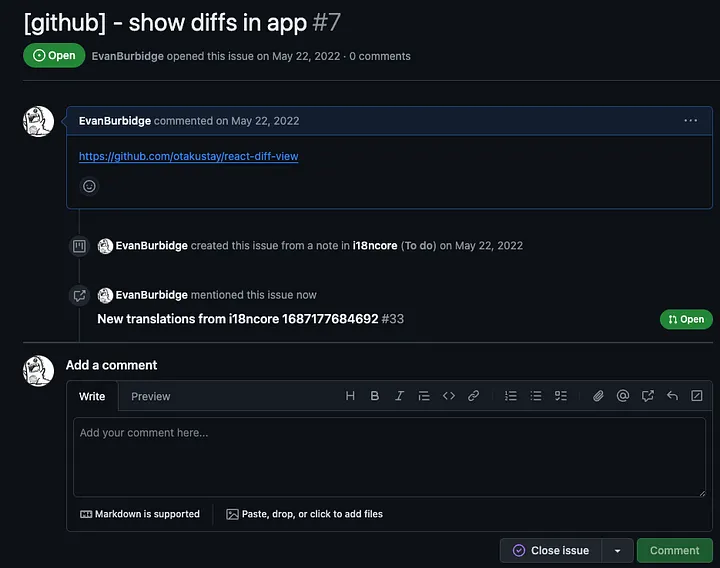Open the i18ncore project link
The height and width of the screenshot is (568, 720).
375,246
